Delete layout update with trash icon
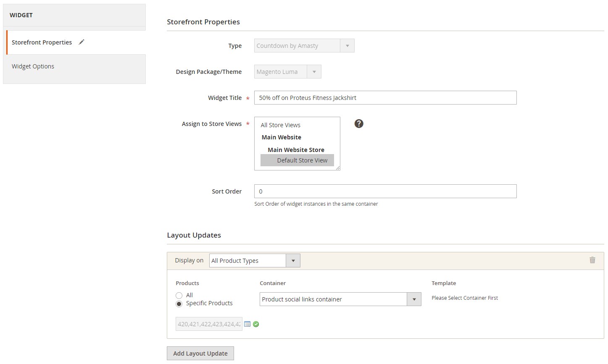The image size is (608, 364). click(x=592, y=260)
